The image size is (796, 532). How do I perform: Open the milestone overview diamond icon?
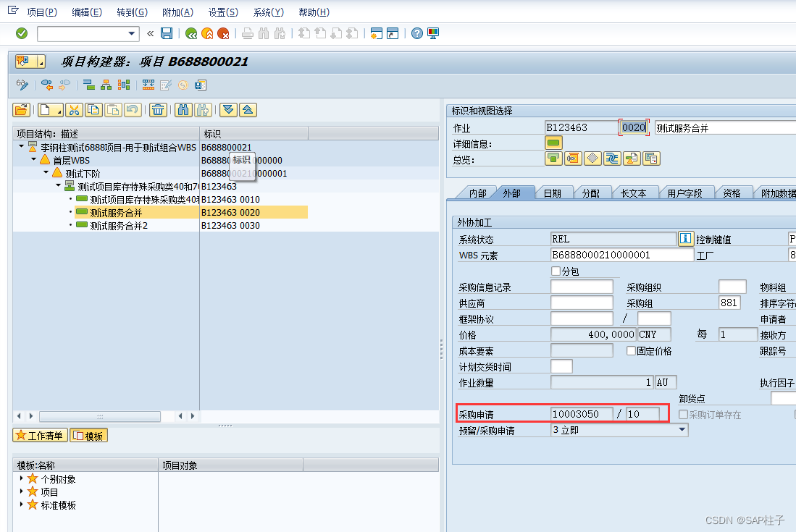592,159
